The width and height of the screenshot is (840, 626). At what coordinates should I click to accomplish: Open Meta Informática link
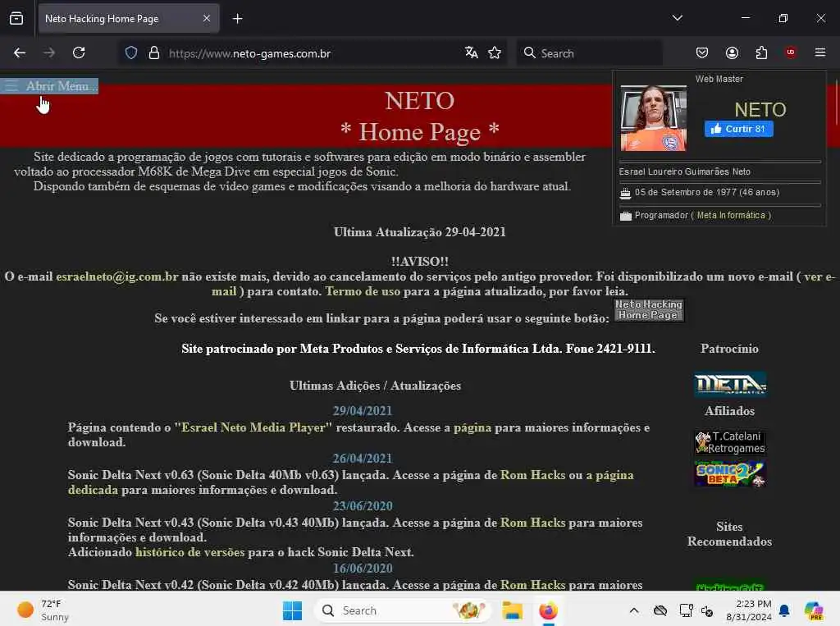[731, 216]
